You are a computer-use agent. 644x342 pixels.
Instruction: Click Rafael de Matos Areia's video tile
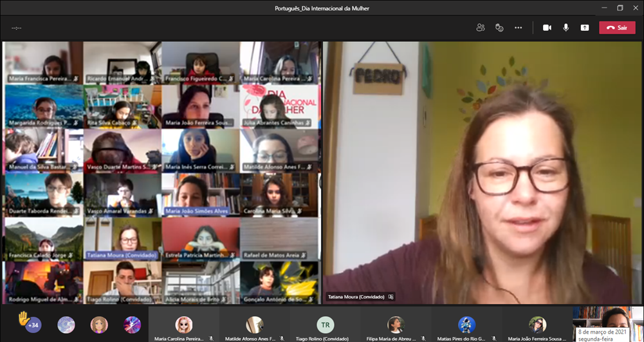(279, 238)
